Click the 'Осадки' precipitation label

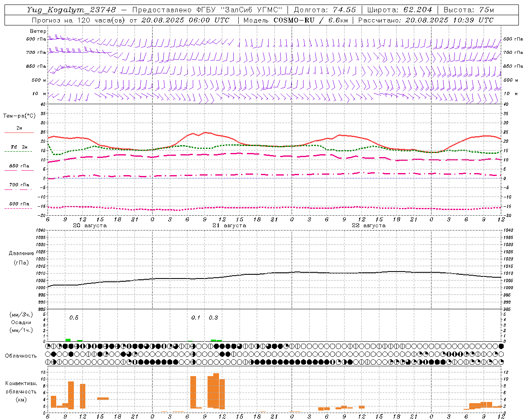point(21,322)
